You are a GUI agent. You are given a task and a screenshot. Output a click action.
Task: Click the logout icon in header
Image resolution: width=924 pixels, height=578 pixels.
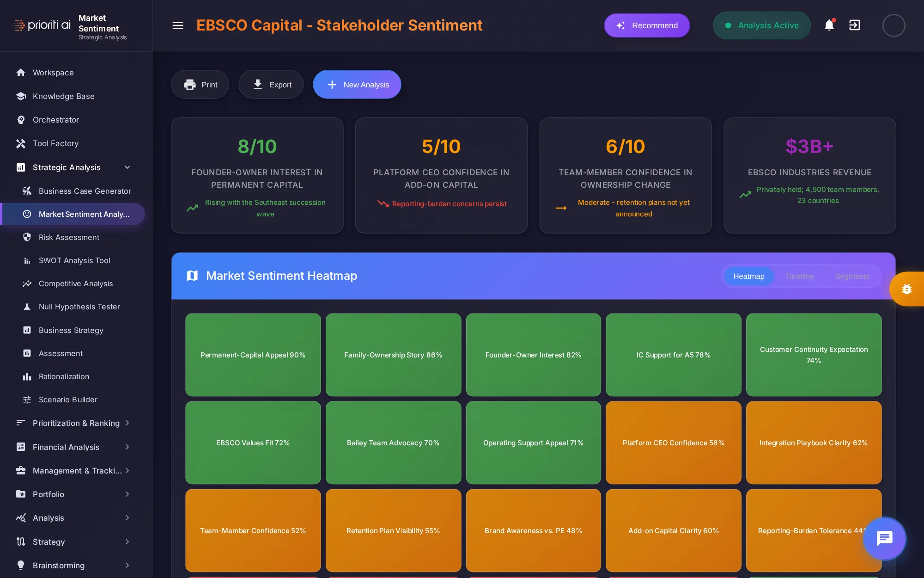click(855, 25)
